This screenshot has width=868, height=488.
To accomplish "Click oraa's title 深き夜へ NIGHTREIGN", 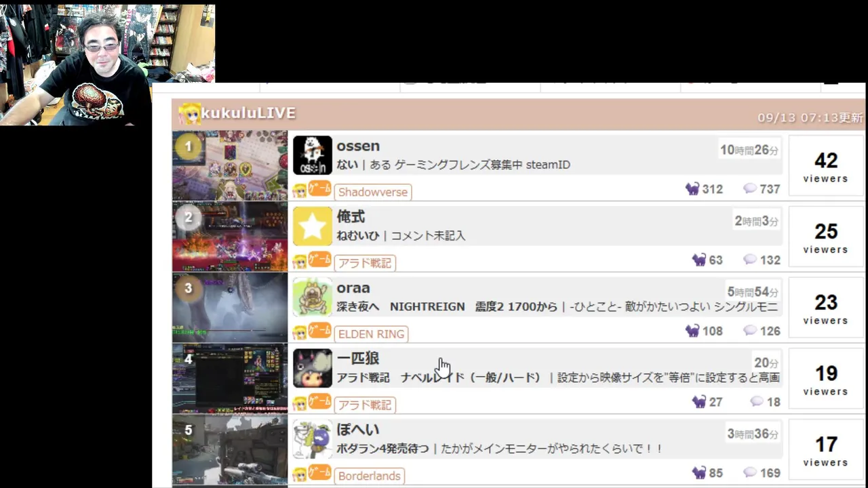I will coord(401,307).
